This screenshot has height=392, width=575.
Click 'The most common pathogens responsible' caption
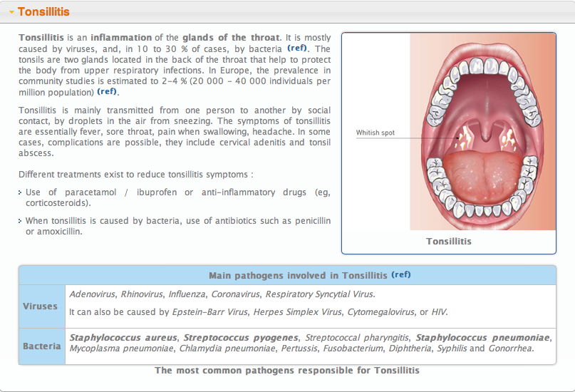click(287, 371)
